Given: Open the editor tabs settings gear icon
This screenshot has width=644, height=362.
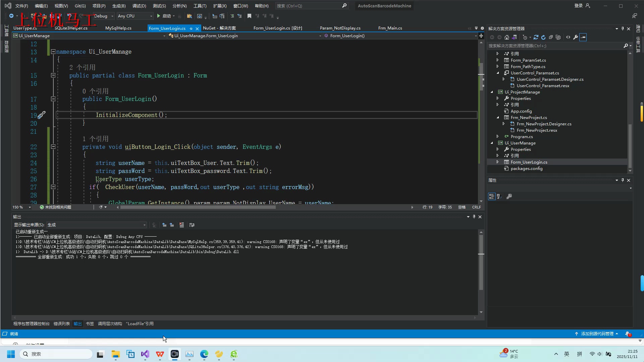Looking at the screenshot, I should tap(482, 28).
